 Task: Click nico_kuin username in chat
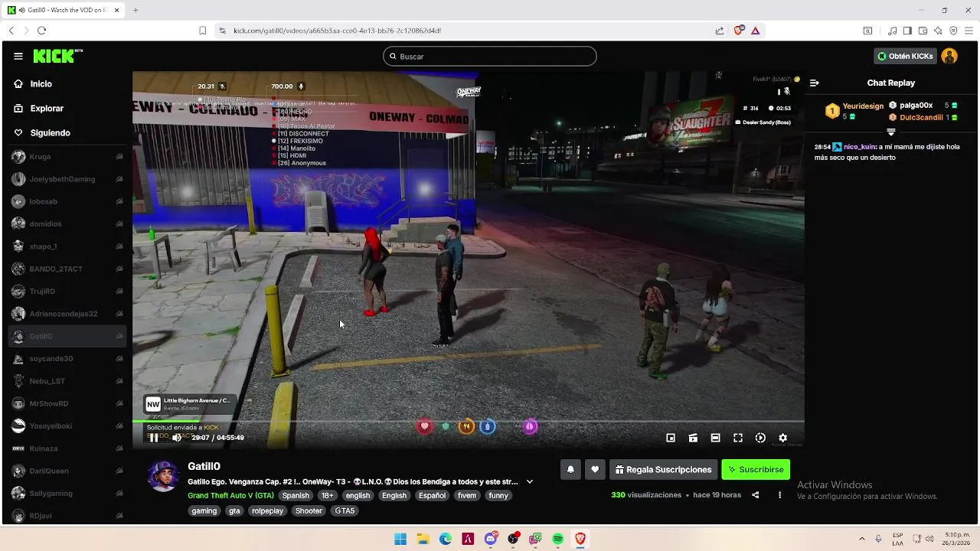[x=859, y=147]
